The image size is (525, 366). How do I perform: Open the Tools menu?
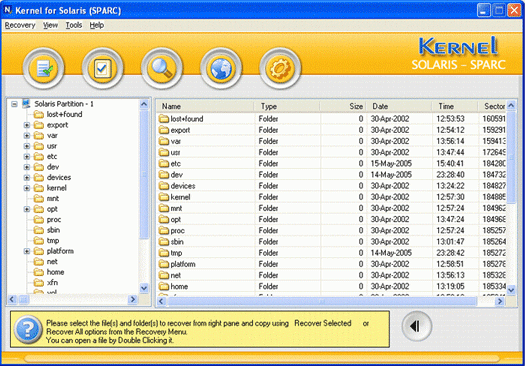point(74,25)
